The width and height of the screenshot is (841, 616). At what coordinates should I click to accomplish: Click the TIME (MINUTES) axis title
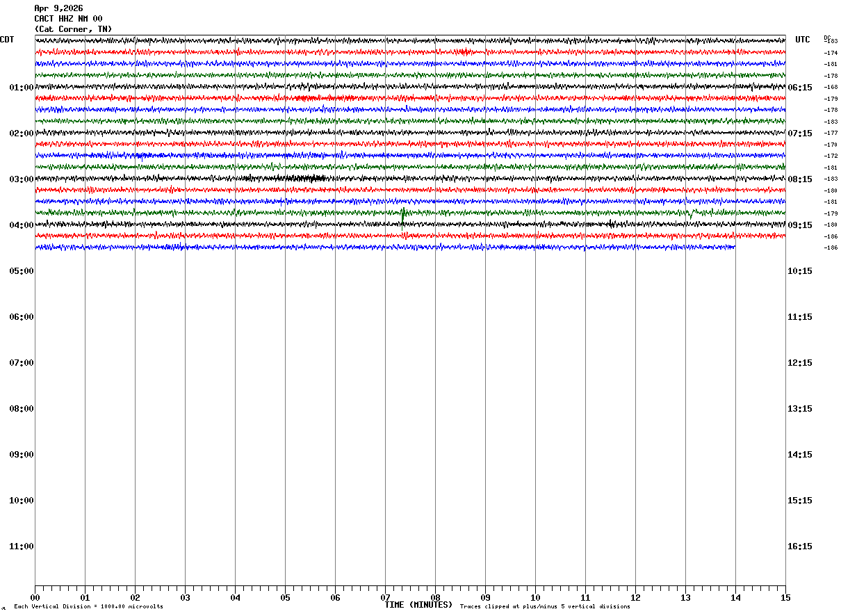point(418,605)
